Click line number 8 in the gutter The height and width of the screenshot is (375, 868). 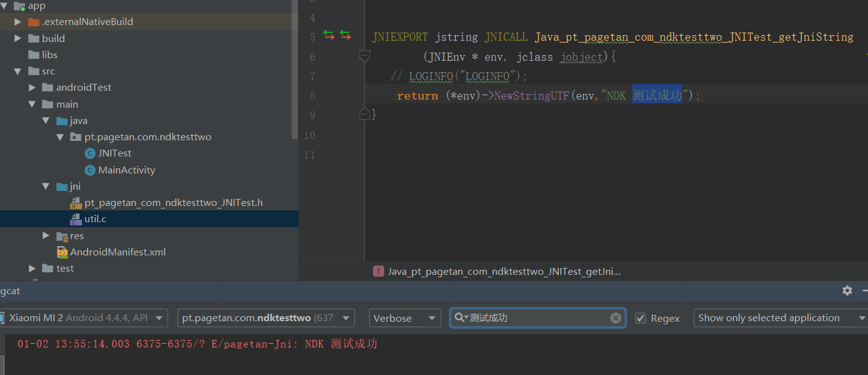[312, 96]
